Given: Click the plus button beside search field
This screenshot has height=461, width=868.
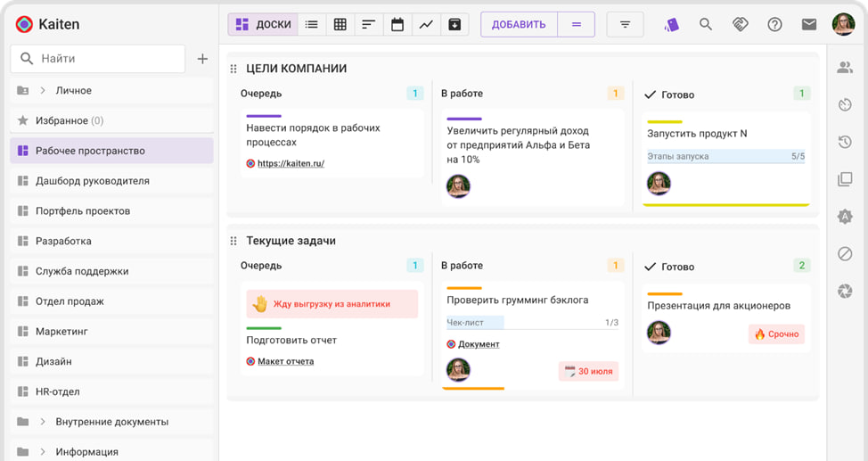Looking at the screenshot, I should click(202, 59).
